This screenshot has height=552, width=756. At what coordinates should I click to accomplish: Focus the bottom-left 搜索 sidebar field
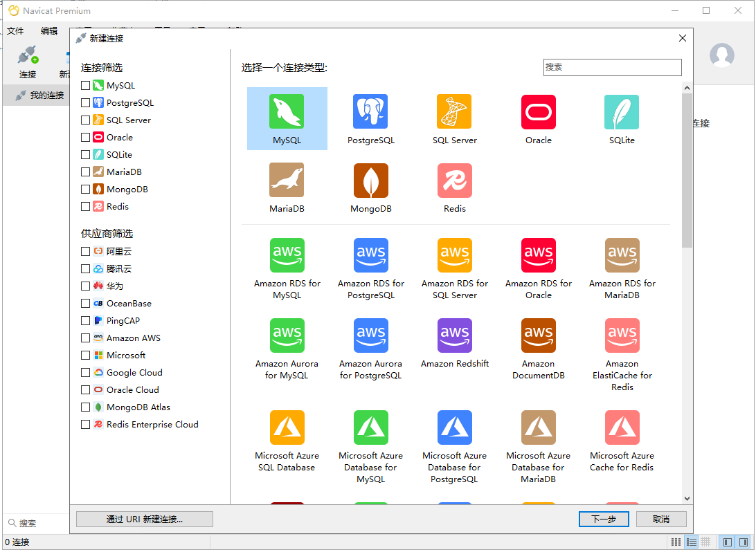pos(36,523)
